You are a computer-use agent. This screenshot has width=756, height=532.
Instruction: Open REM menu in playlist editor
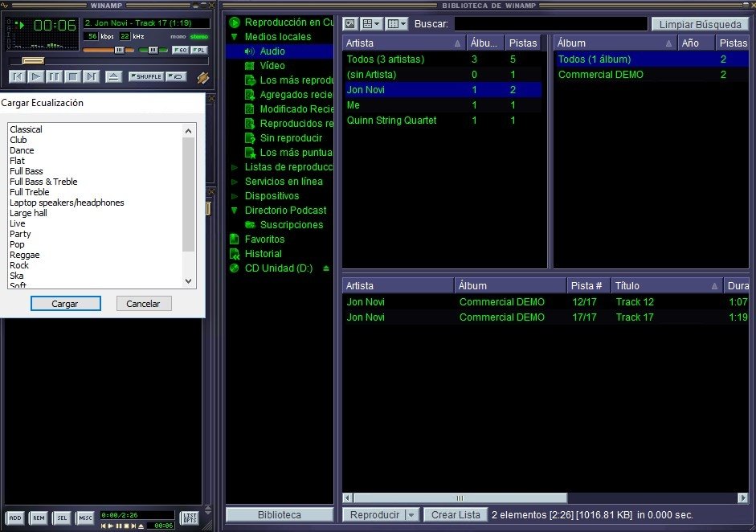(x=39, y=518)
